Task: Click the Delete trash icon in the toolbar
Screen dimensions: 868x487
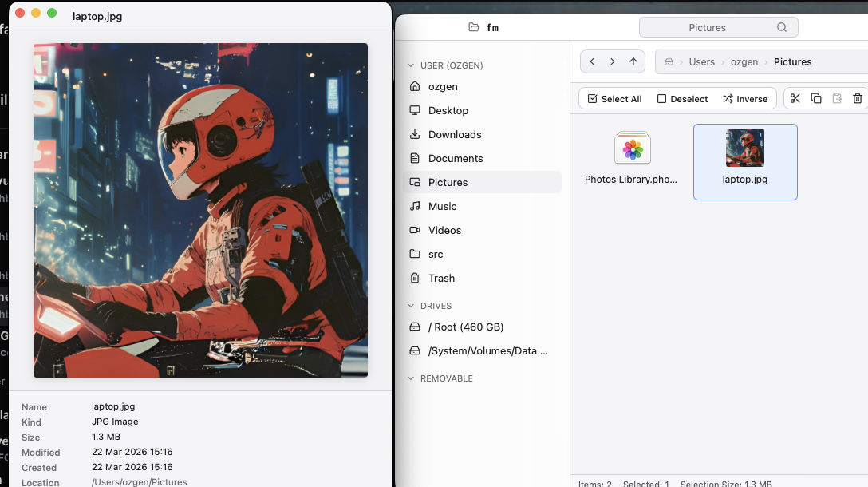Action: coord(858,98)
